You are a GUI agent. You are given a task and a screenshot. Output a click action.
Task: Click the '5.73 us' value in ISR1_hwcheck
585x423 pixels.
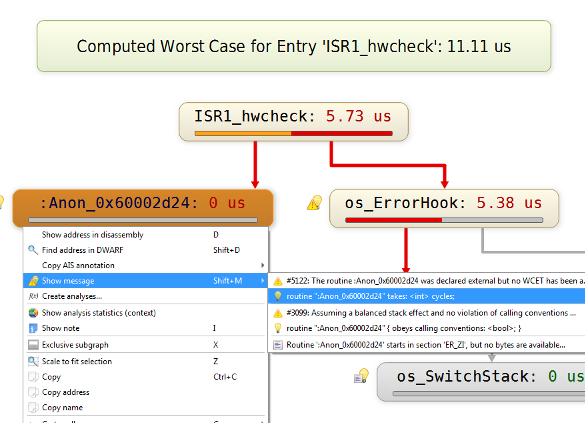click(x=359, y=116)
